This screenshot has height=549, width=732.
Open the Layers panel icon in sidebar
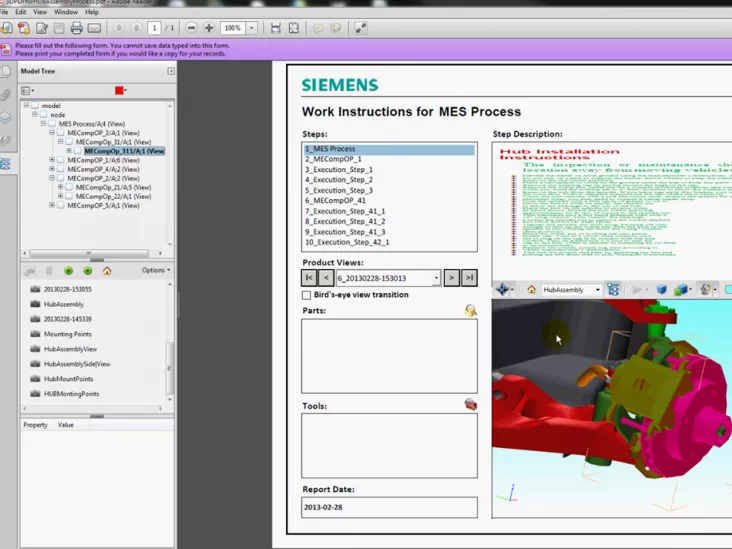tap(6, 118)
